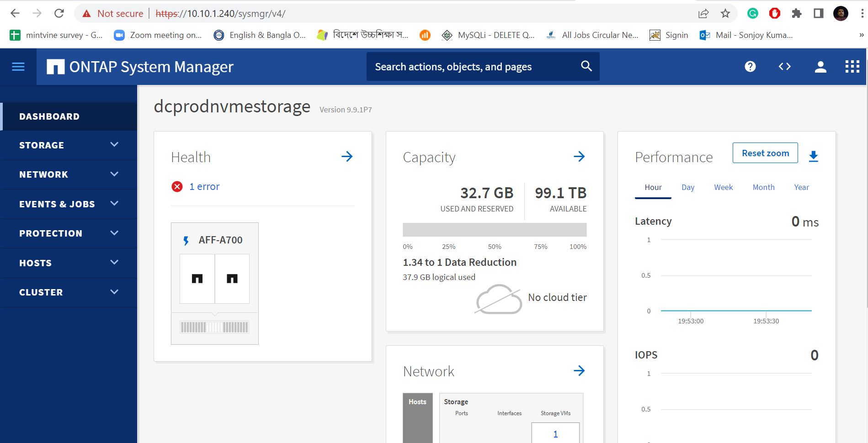
Task: Open the help question mark icon
Action: pyautogui.click(x=750, y=67)
